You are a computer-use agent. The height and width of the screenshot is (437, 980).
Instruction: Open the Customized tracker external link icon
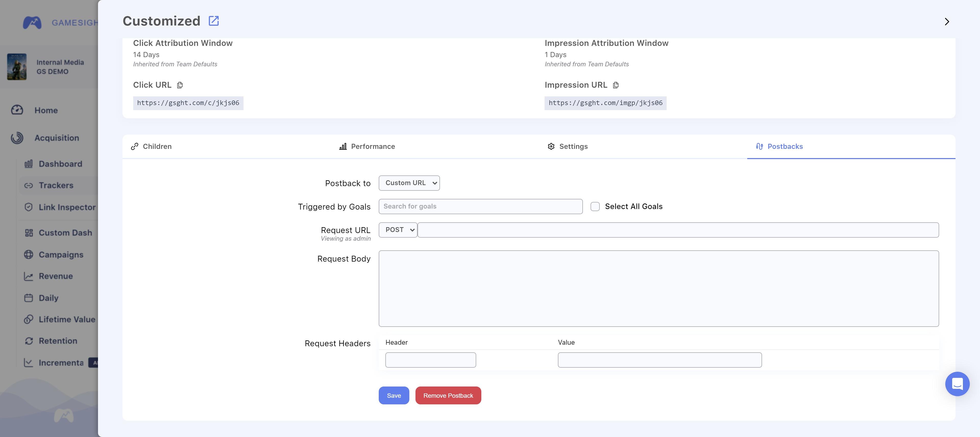[x=214, y=21]
